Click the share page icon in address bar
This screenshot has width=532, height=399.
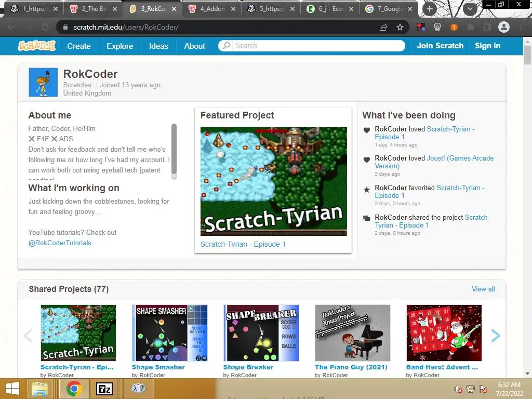tap(383, 27)
